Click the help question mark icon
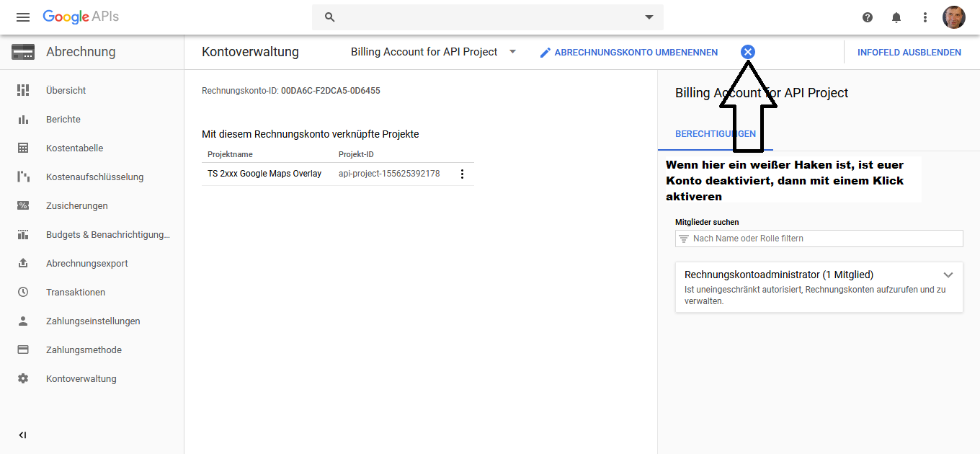This screenshot has height=454, width=980. pyautogui.click(x=868, y=17)
